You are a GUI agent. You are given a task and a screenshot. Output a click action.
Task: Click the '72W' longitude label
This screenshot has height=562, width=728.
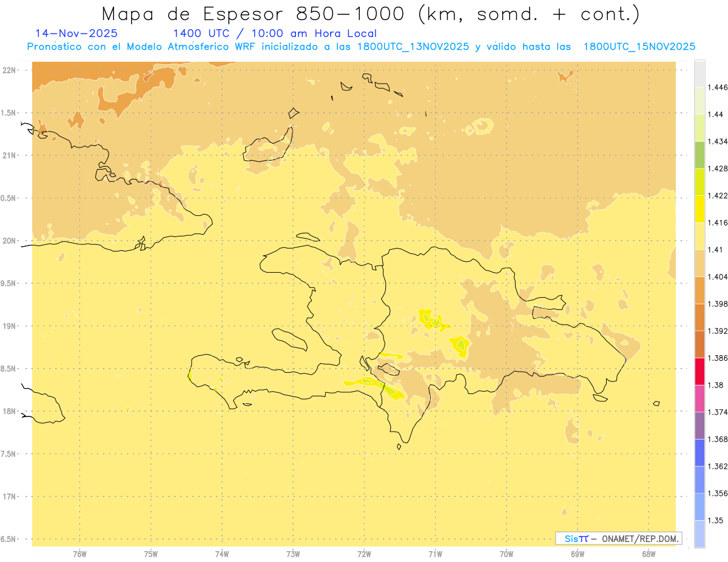pos(365,554)
